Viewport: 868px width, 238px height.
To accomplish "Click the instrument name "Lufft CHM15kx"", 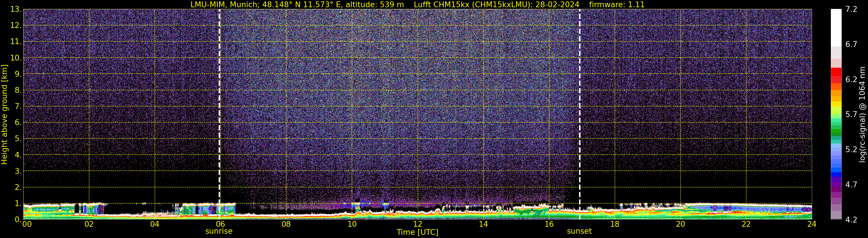I will [x=442, y=5].
